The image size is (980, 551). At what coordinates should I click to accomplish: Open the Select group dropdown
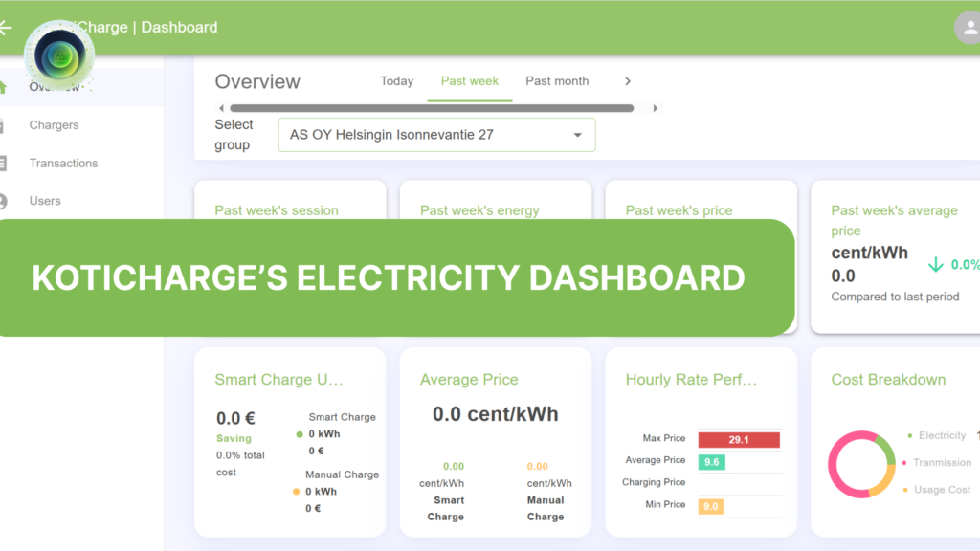click(436, 135)
